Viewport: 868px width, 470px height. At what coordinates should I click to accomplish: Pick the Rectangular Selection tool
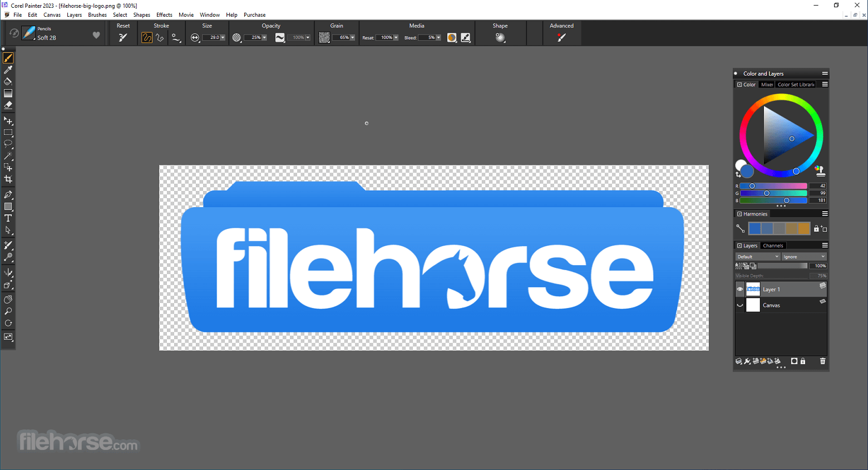click(8, 133)
